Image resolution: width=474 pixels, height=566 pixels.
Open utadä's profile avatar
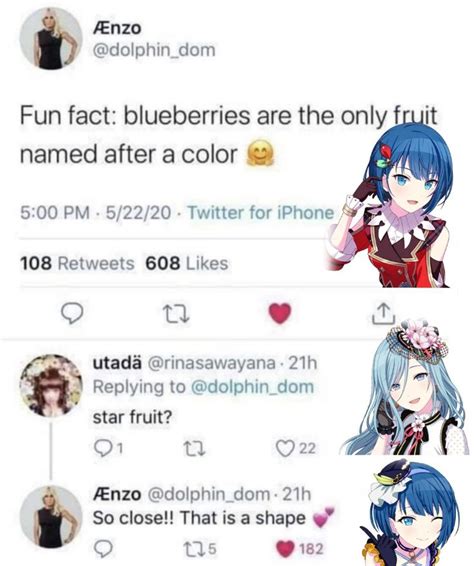(51, 386)
